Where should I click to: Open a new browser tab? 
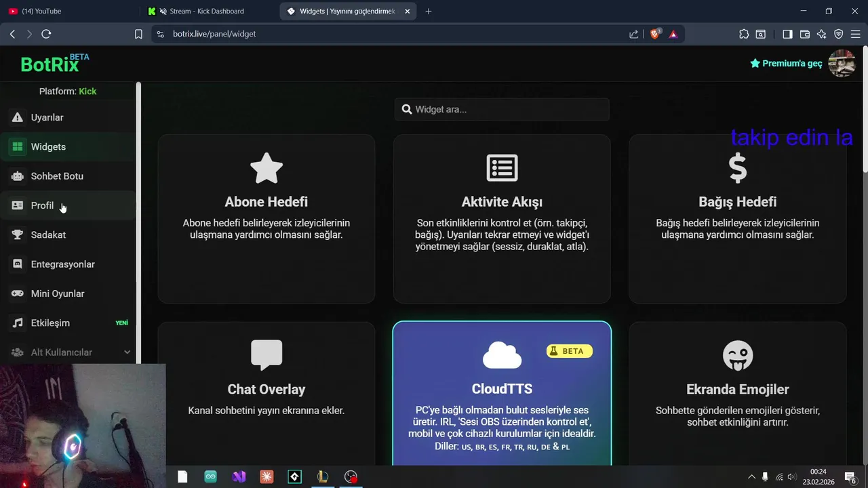click(429, 11)
